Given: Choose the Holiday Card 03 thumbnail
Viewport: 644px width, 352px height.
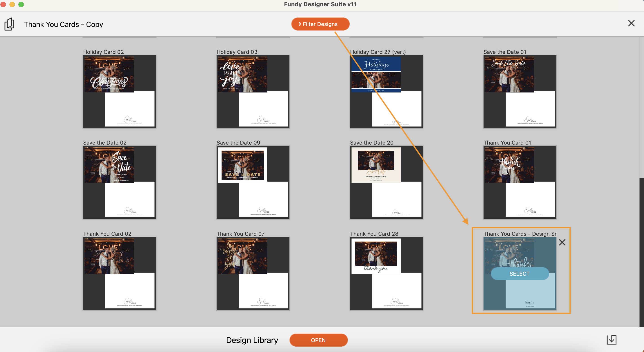Looking at the screenshot, I should [x=253, y=92].
